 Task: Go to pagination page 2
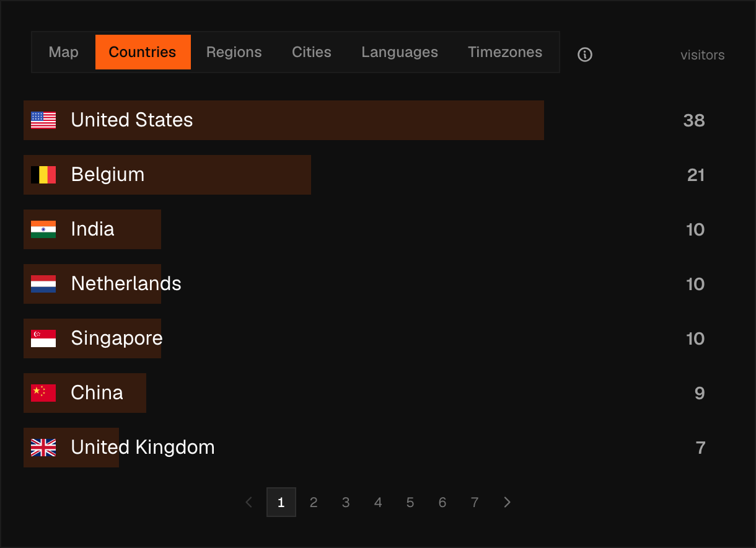pos(314,502)
